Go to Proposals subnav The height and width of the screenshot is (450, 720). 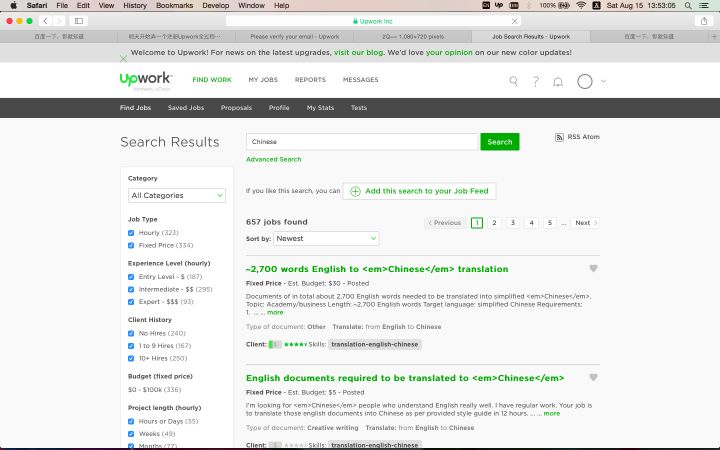(236, 108)
